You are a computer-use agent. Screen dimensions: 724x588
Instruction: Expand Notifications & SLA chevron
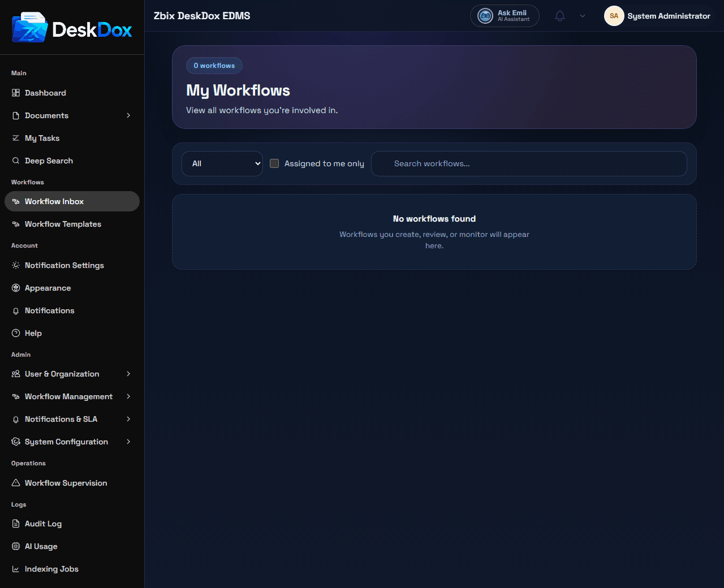tap(128, 419)
